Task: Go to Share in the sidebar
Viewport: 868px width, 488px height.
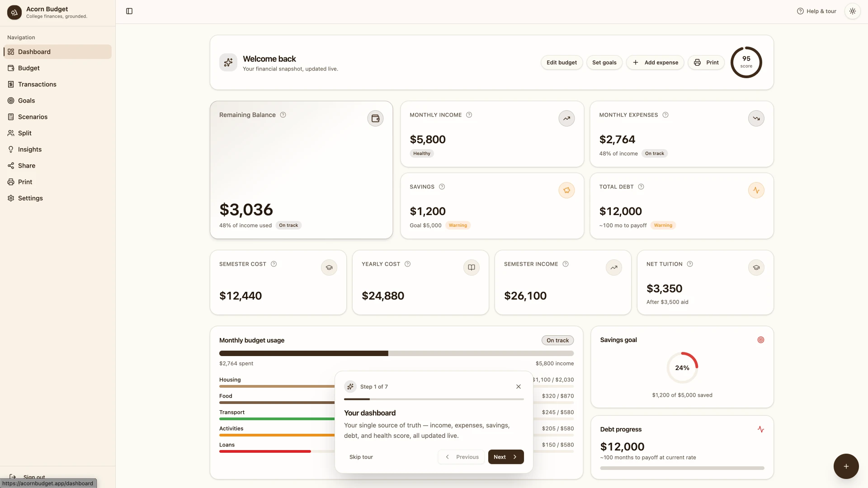Action: coord(58,165)
